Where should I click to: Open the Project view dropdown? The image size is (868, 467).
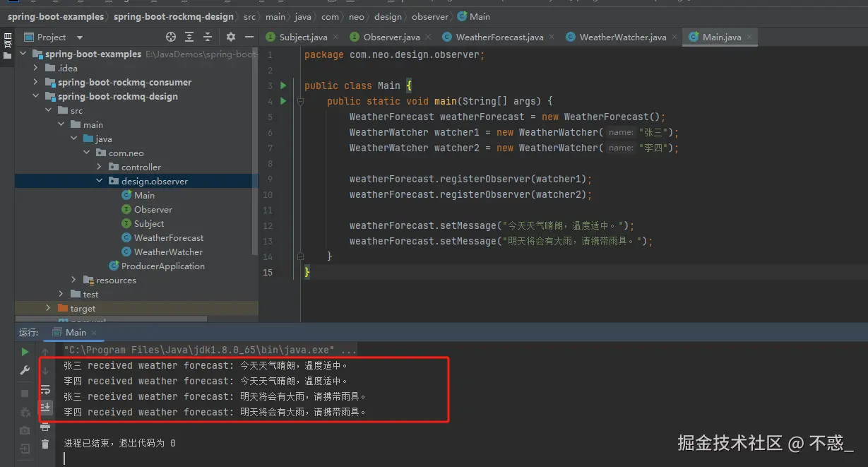point(80,37)
